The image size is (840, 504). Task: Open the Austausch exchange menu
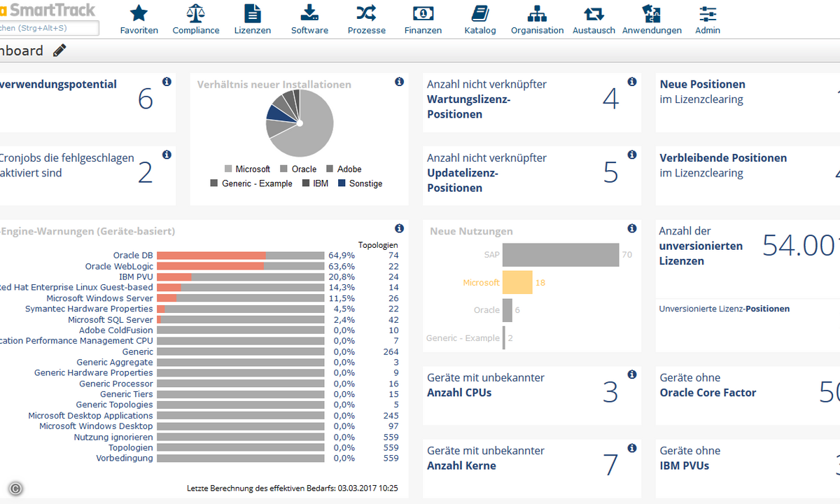tap(594, 19)
